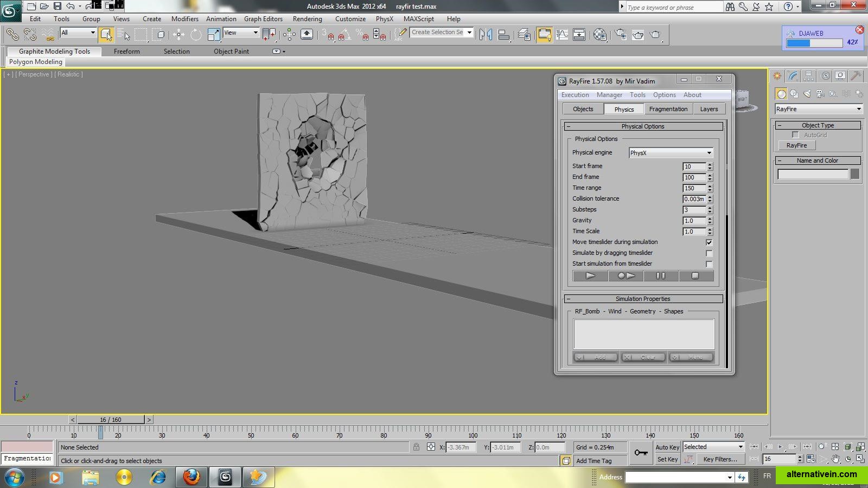Open the Utilities hammer panel tab
The image size is (868, 488).
856,76
